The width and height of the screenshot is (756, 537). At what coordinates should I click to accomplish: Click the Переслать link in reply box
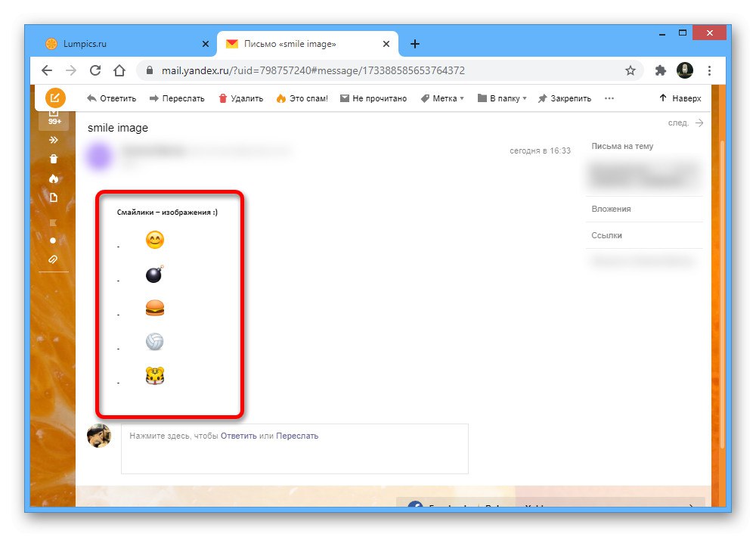pyautogui.click(x=297, y=436)
